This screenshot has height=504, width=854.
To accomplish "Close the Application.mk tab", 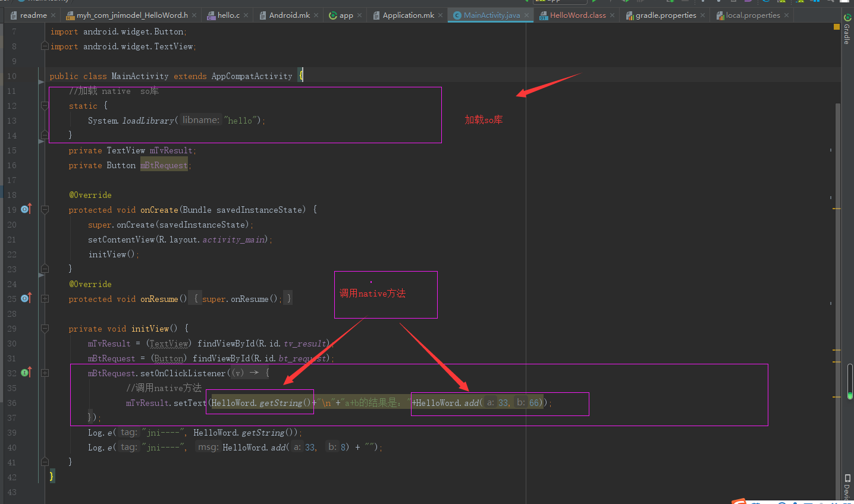I will pyautogui.click(x=440, y=15).
